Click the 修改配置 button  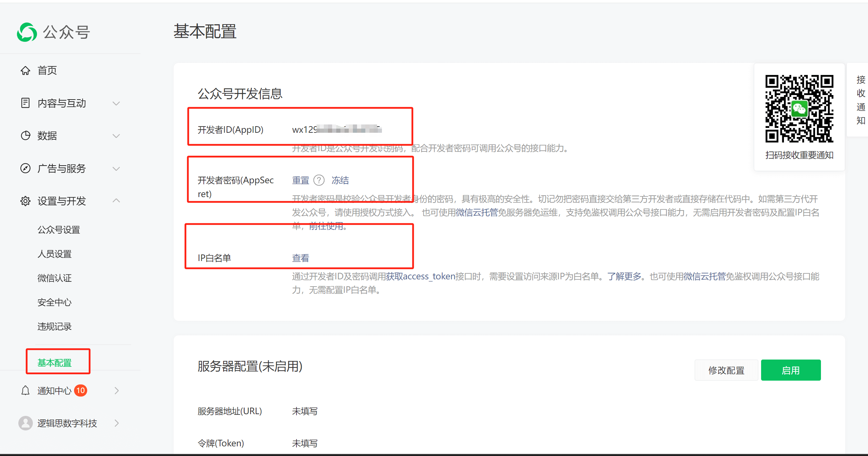[726, 370]
